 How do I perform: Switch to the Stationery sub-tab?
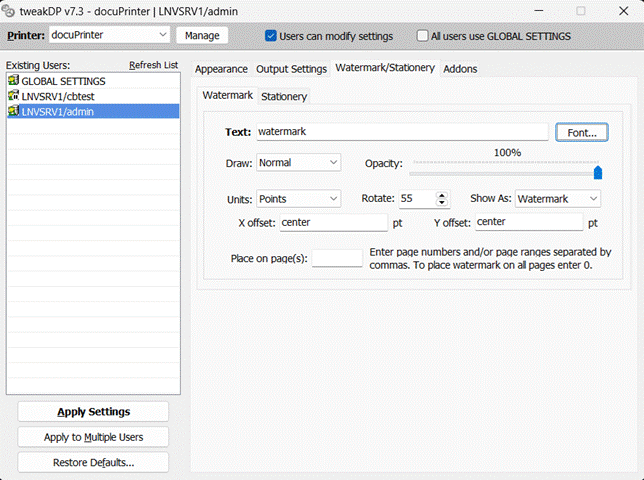click(x=284, y=97)
